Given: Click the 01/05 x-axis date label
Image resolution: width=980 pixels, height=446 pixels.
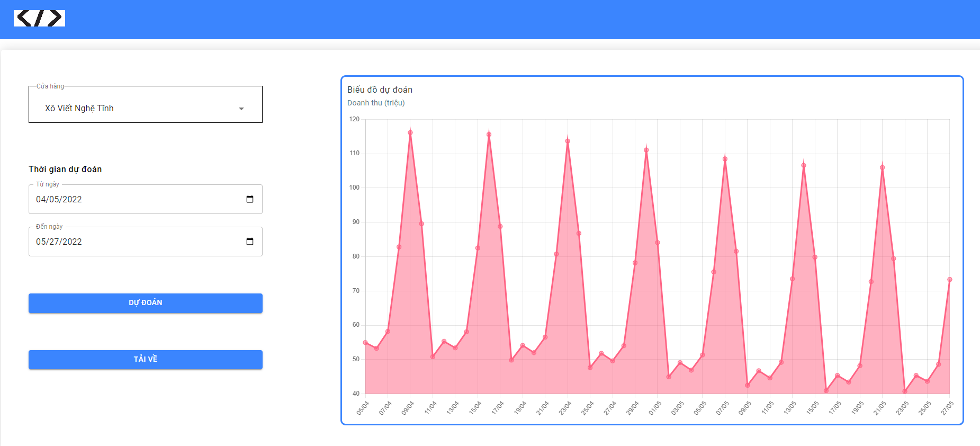Looking at the screenshot, I should click(x=655, y=407).
